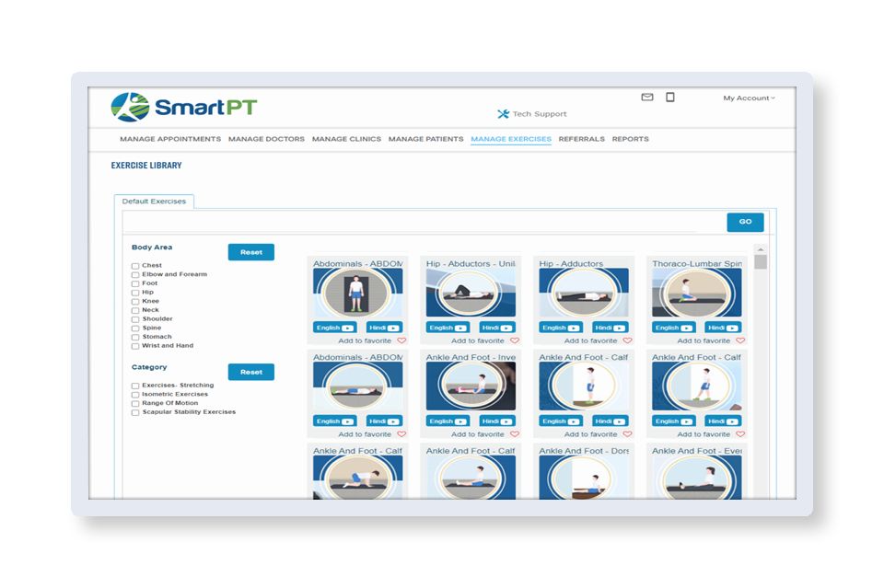The image size is (884, 588).
Task: Click the mobile device icon in header
Action: (x=670, y=97)
